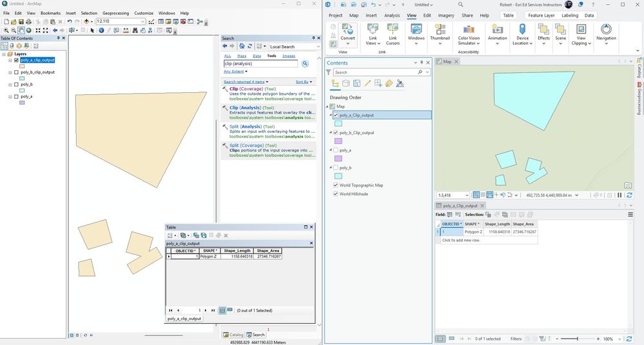Screen dimensions: 644x345
Task: Check poly_b layer in ArcMap Table Of Contents
Action: point(16,84)
